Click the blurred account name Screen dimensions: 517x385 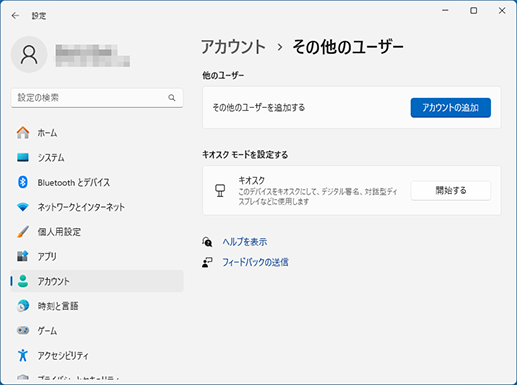(93, 55)
